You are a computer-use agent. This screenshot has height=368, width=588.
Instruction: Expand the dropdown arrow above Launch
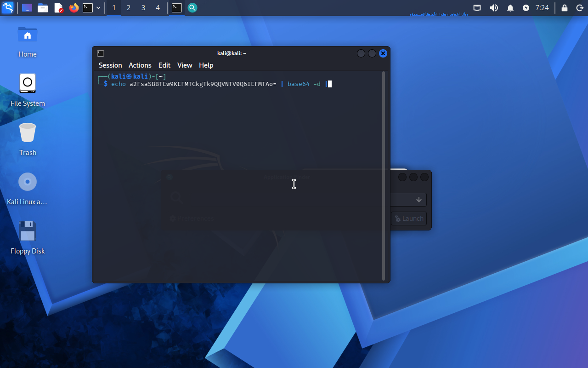419,200
